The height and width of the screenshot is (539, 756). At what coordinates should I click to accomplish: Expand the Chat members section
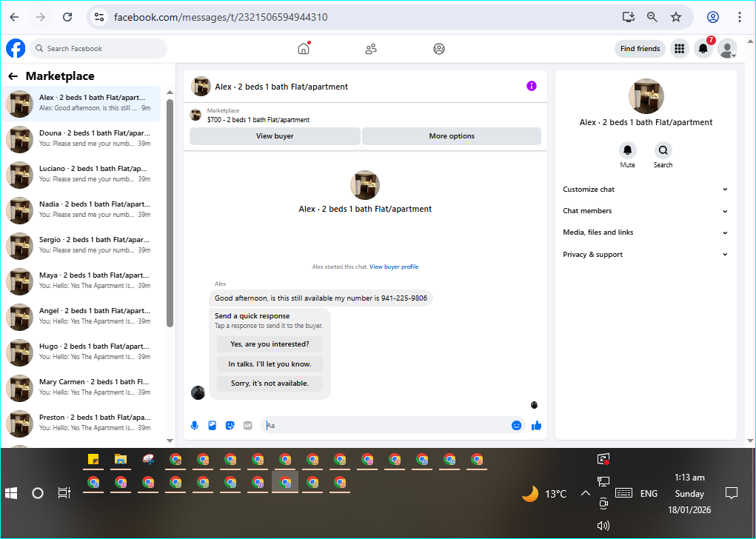pos(646,211)
